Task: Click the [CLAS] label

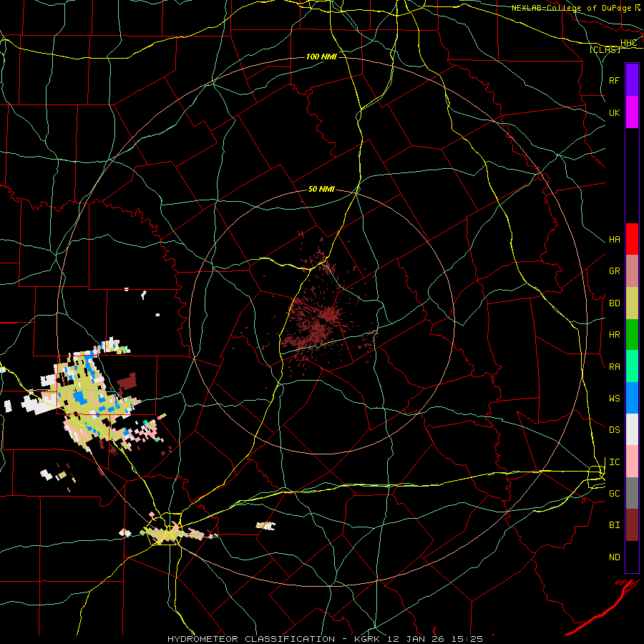Action: [x=605, y=49]
